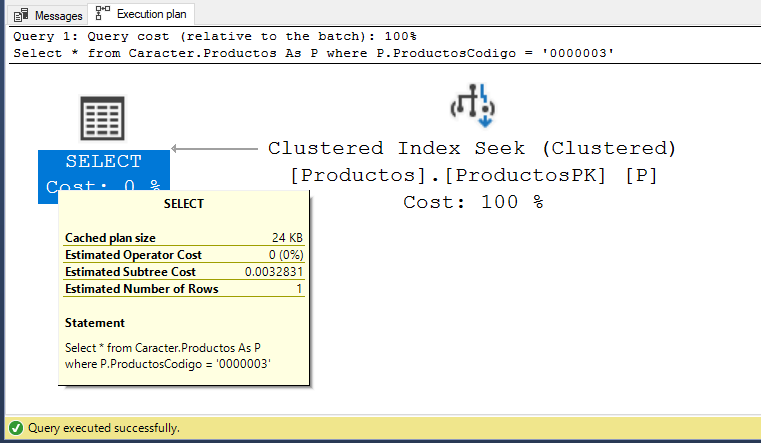Click the Estimated Operator Cost row
Image resolution: width=761 pixels, height=443 pixels.
(184, 255)
